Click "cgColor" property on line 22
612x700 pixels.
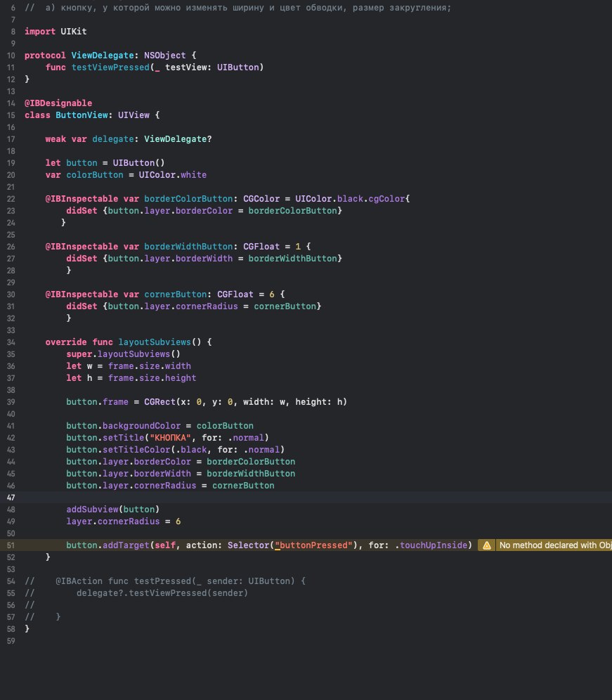click(x=386, y=199)
